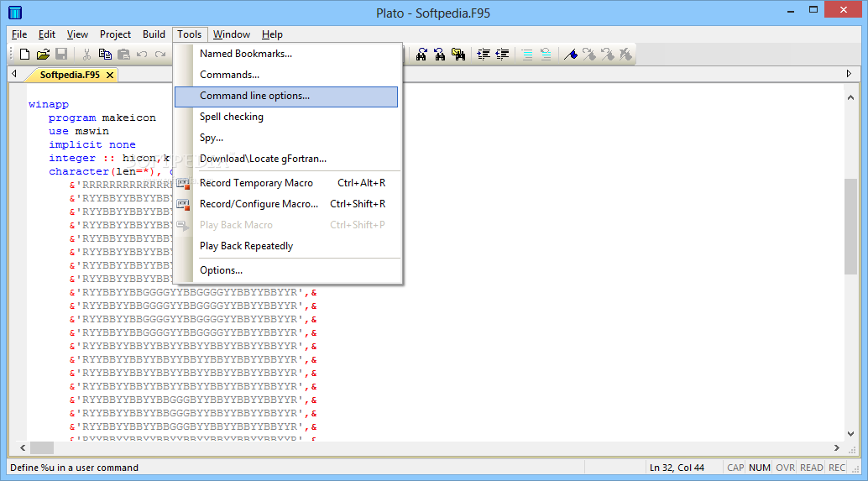This screenshot has width=868, height=481.
Task: Click the second greyed bookmark flag icon
Action: 607,55
